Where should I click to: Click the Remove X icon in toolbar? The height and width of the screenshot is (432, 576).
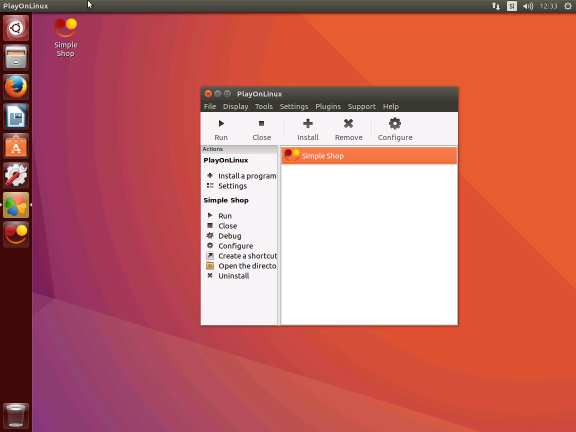pos(348,123)
